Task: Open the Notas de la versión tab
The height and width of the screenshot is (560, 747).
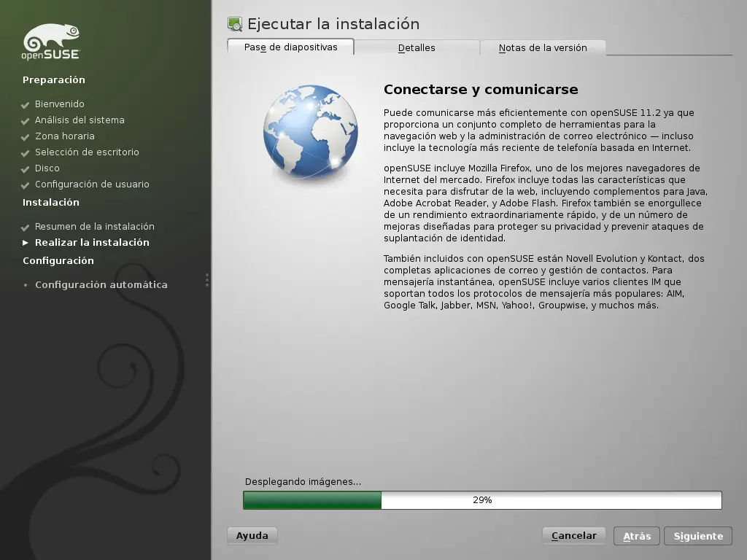Action: coord(543,47)
